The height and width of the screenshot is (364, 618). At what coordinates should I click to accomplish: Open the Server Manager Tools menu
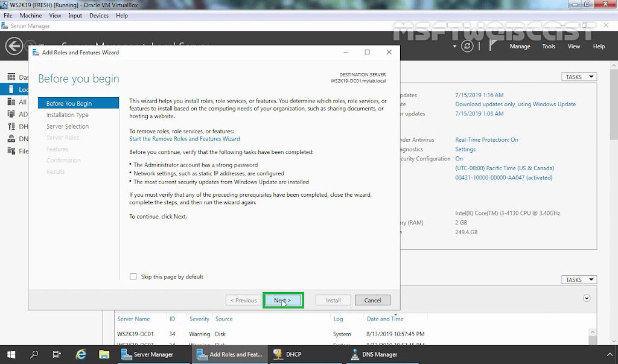click(549, 46)
